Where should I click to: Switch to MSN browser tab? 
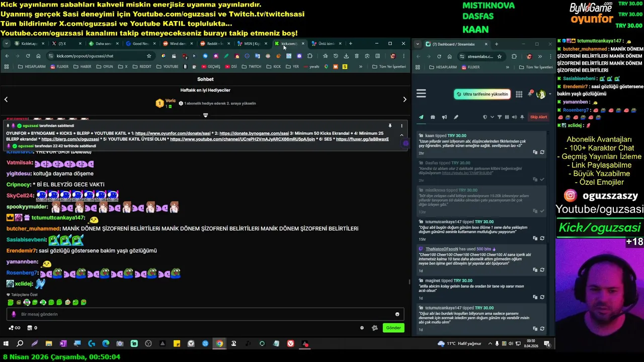(252, 44)
